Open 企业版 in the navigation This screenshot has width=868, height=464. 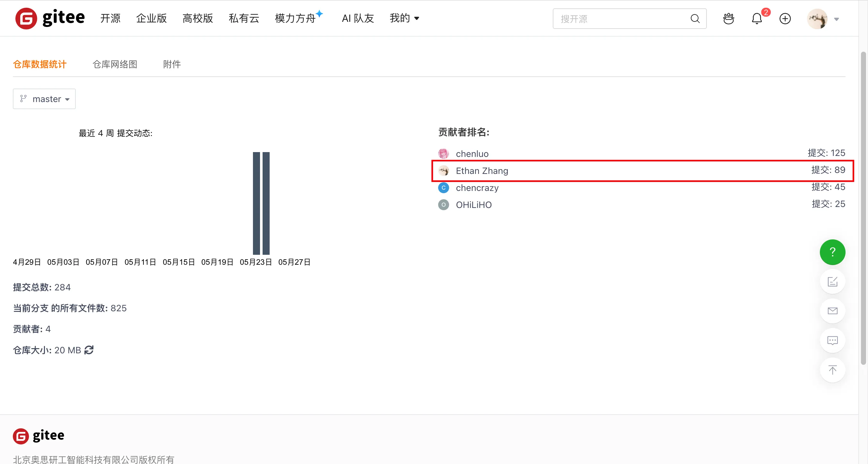point(151,18)
